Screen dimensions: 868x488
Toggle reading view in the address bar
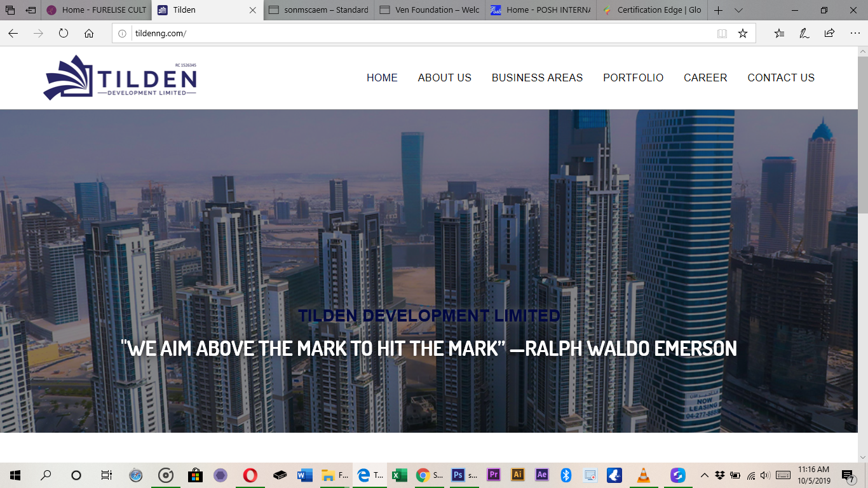722,34
